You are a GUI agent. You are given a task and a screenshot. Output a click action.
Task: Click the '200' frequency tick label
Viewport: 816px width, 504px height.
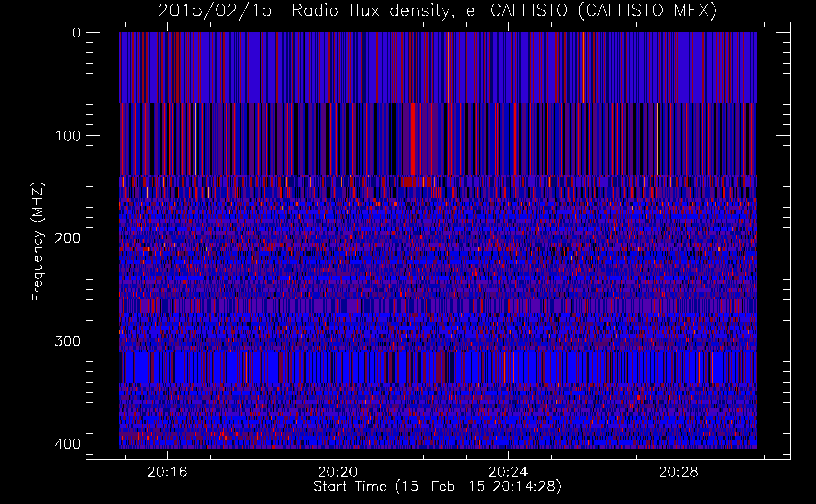pyautogui.click(x=67, y=238)
